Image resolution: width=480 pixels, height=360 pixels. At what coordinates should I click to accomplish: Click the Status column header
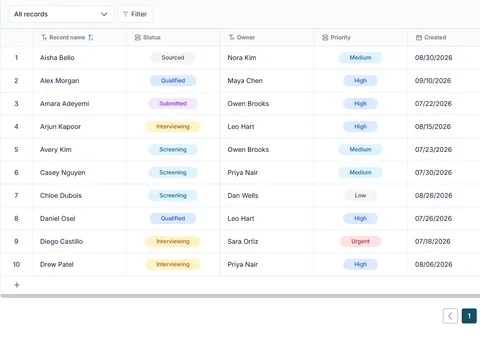point(173,38)
